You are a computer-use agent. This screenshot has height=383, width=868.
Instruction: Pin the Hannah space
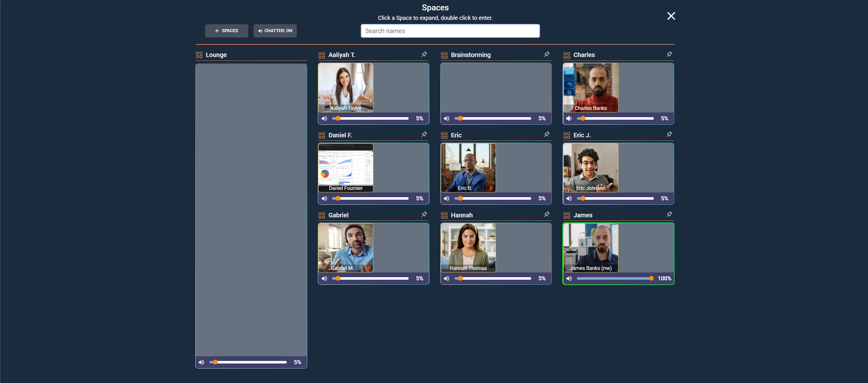(x=547, y=214)
